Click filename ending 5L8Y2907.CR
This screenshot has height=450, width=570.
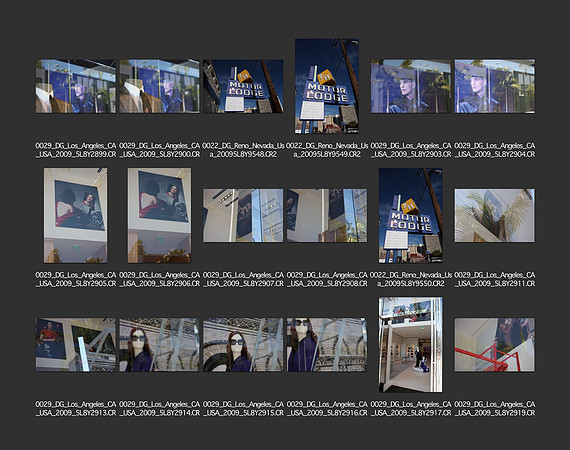click(243, 279)
